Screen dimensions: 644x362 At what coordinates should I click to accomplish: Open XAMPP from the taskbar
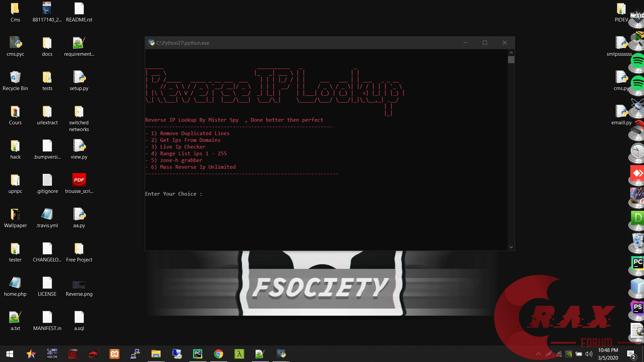coord(114,354)
